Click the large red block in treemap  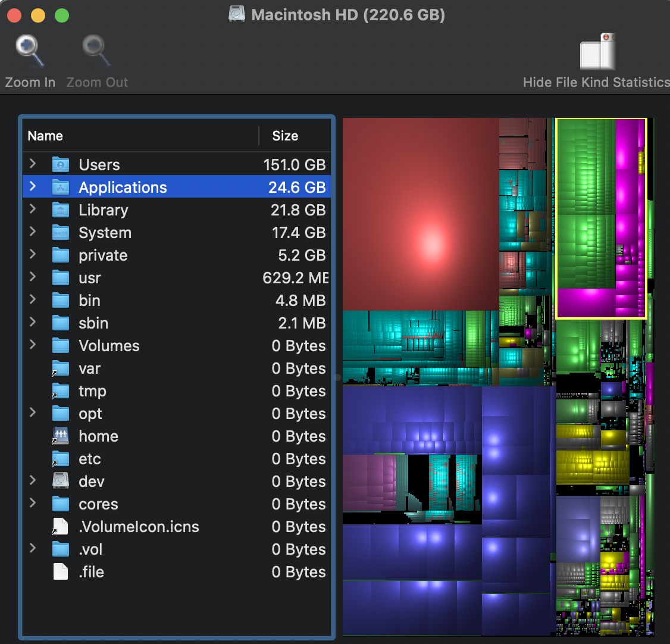point(421,214)
